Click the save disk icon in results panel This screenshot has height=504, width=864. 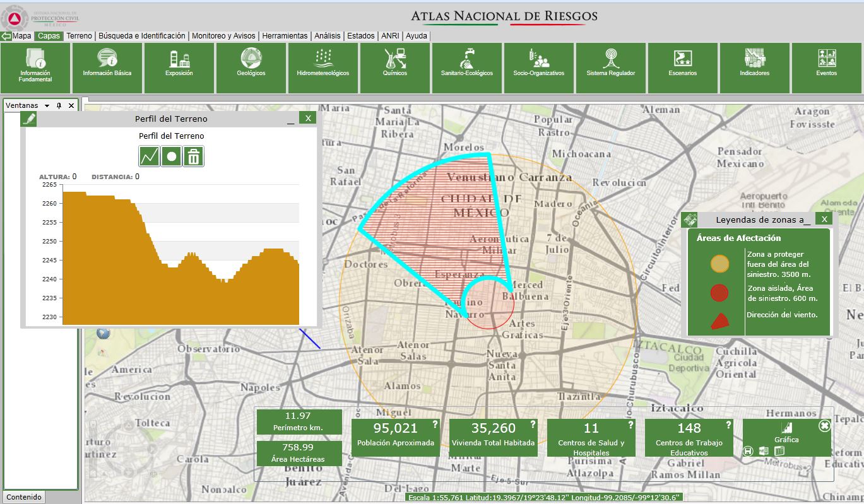[749, 450]
